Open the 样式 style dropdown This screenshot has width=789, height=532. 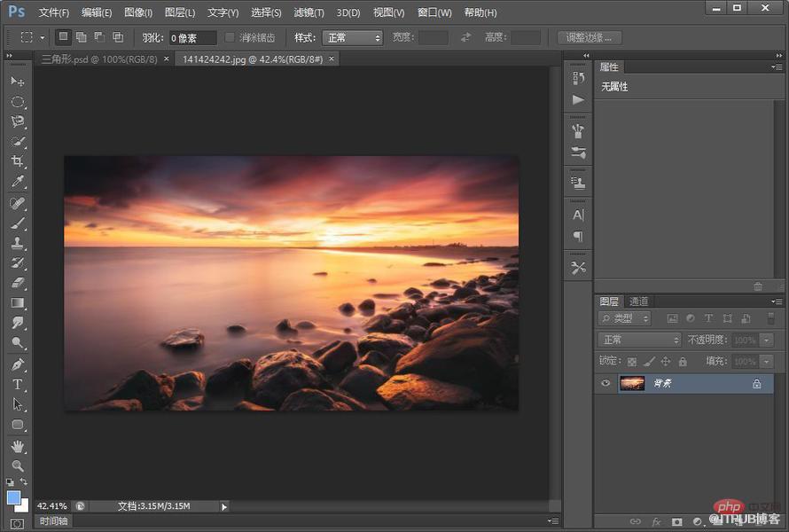pos(352,38)
